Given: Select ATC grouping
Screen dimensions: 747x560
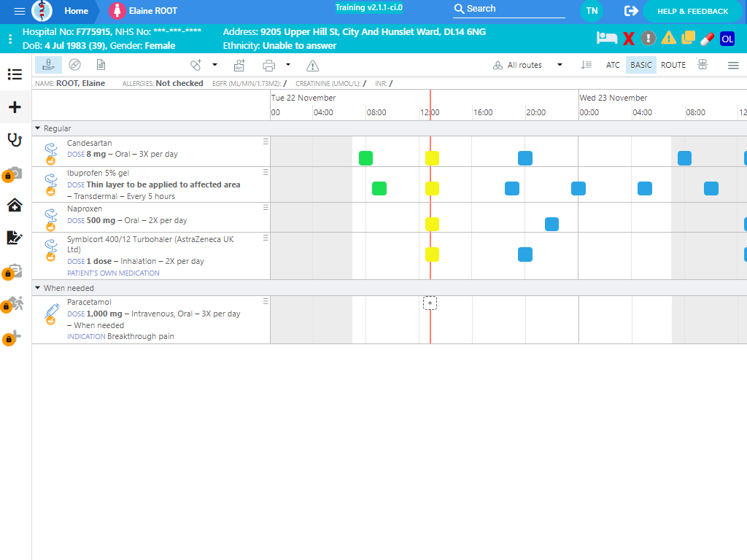Looking at the screenshot, I should 613,65.
